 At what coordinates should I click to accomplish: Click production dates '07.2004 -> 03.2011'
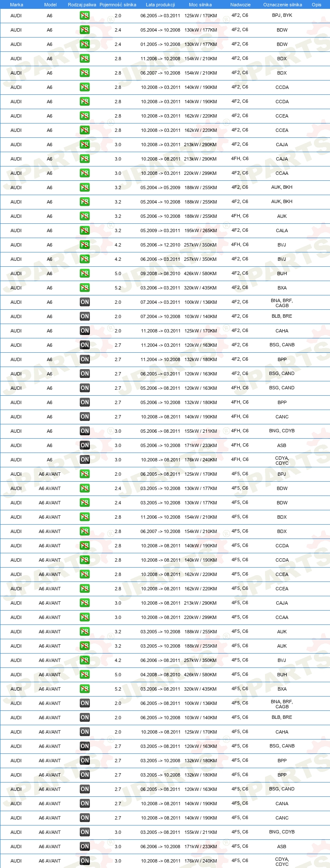160,302
